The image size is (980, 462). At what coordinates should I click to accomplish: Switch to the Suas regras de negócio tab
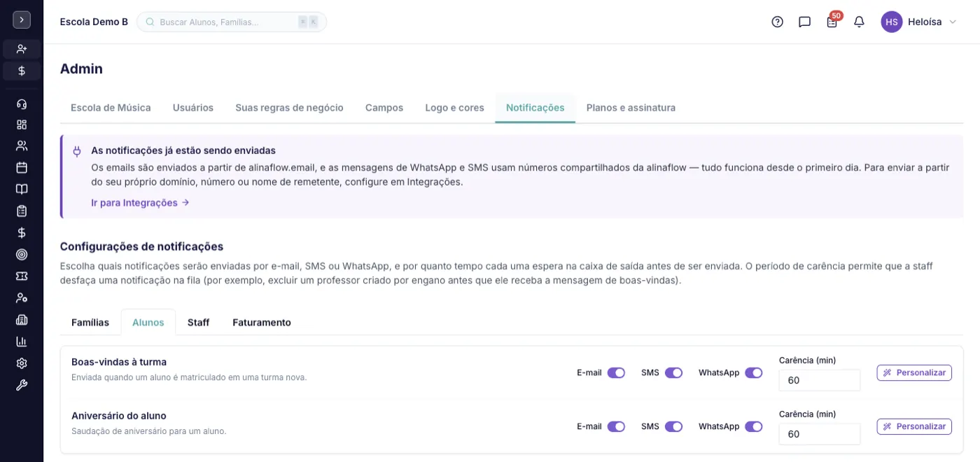click(x=289, y=108)
